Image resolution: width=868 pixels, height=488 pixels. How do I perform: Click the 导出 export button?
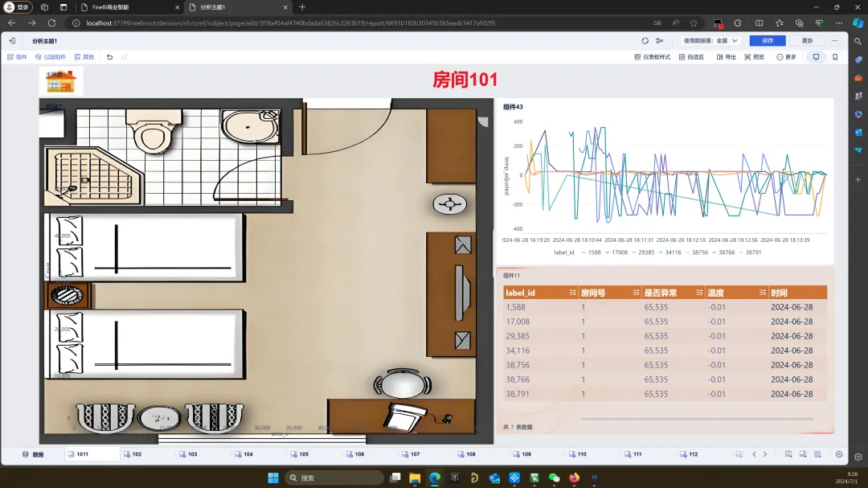726,57
